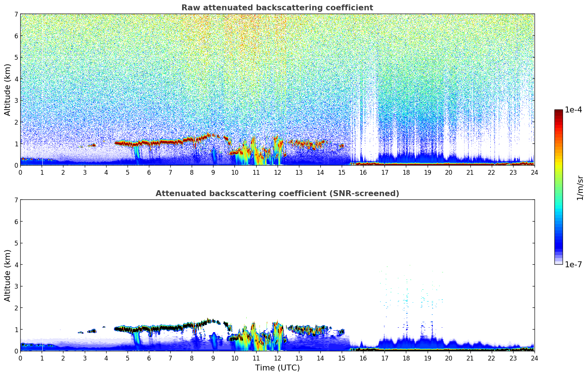
Task: Click time tick '6' under the raw plot
Action: [149, 173]
